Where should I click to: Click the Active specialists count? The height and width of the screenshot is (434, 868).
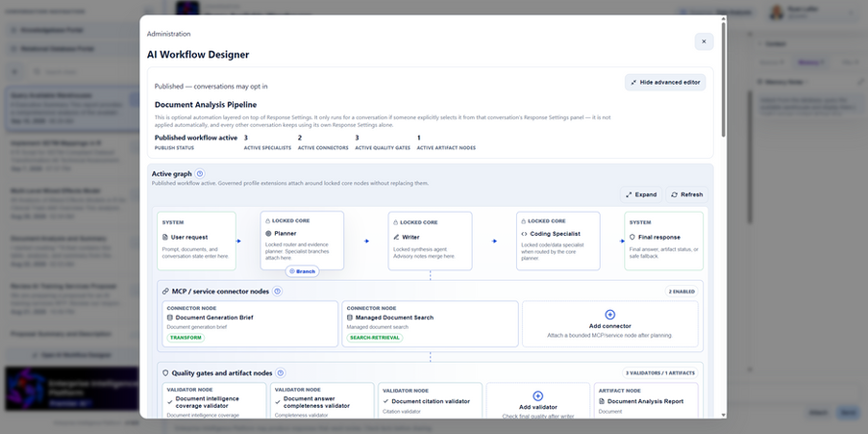pyautogui.click(x=246, y=138)
